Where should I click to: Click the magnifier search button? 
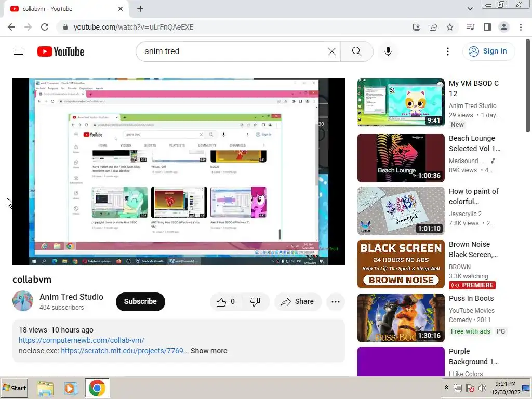point(356,51)
